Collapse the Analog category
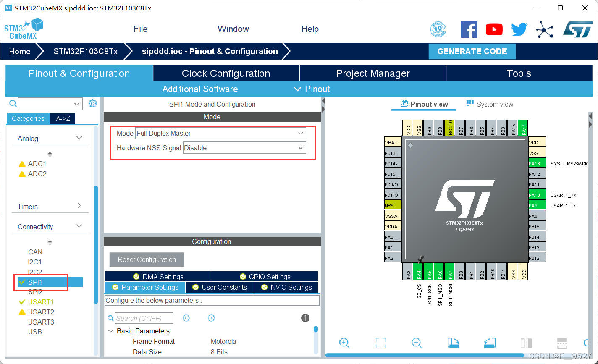Viewport: 598px width, 364px height. (x=79, y=138)
